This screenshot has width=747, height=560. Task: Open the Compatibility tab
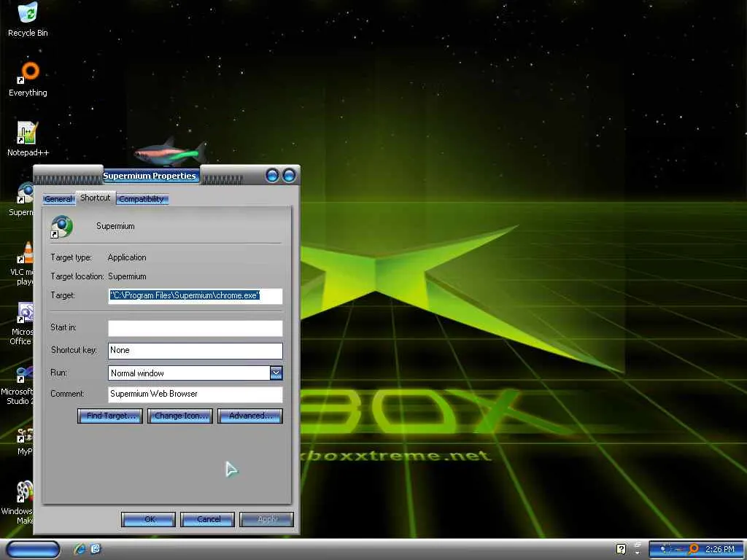point(142,199)
